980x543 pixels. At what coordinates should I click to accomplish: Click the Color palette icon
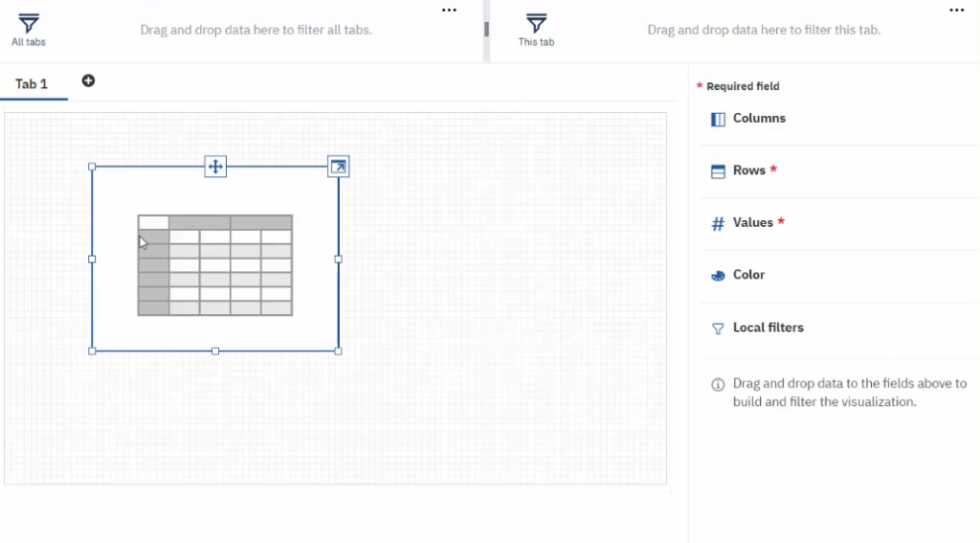coord(718,275)
